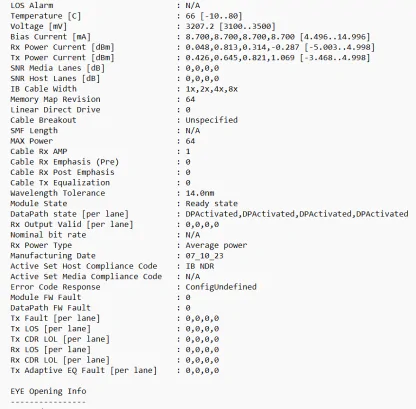Select the Bias Current [mA] line
Screen dimensions: 416x409
190,37
